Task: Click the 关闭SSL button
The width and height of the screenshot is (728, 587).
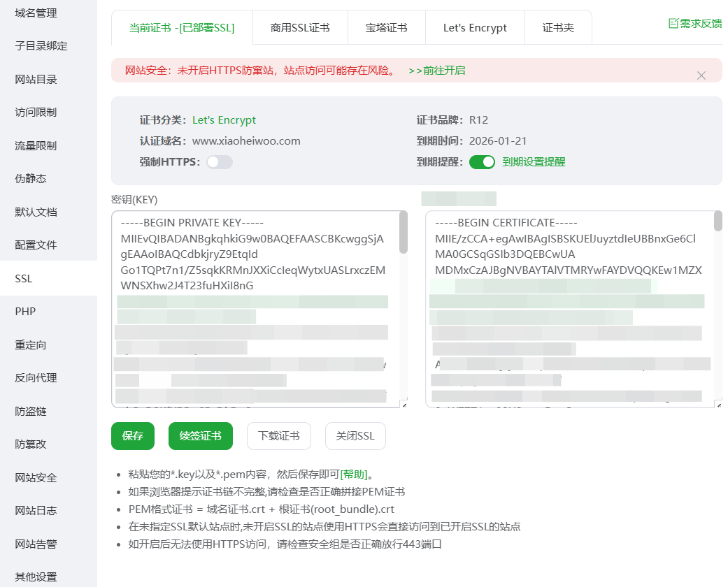Action: [355, 435]
